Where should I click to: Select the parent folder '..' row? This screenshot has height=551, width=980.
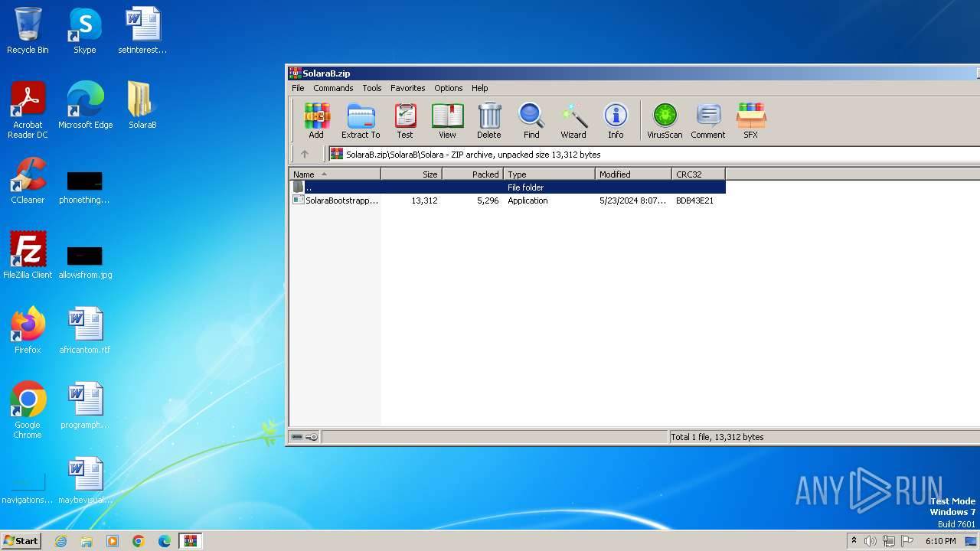[x=508, y=187]
